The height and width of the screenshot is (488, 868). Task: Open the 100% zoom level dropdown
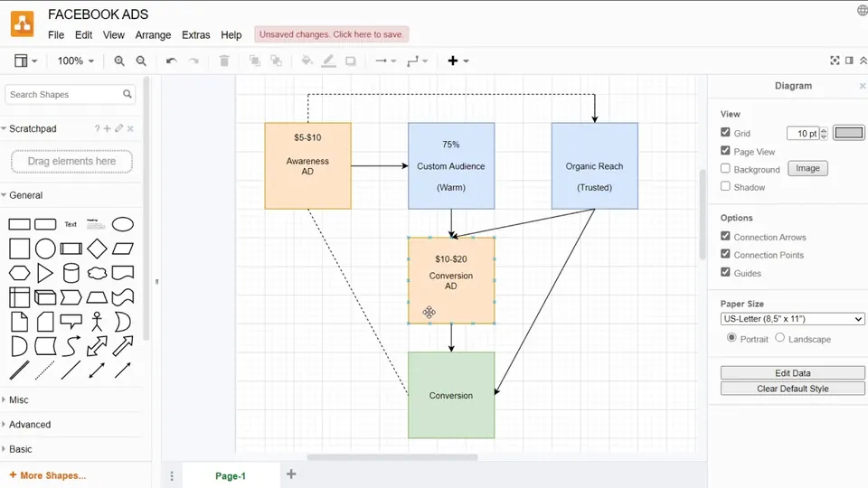tap(76, 61)
